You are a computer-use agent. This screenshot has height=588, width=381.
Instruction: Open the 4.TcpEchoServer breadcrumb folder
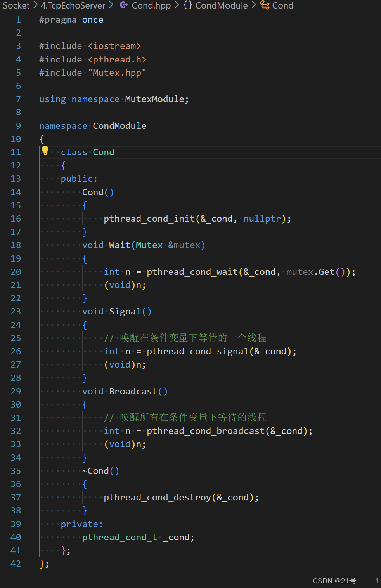point(73,5)
